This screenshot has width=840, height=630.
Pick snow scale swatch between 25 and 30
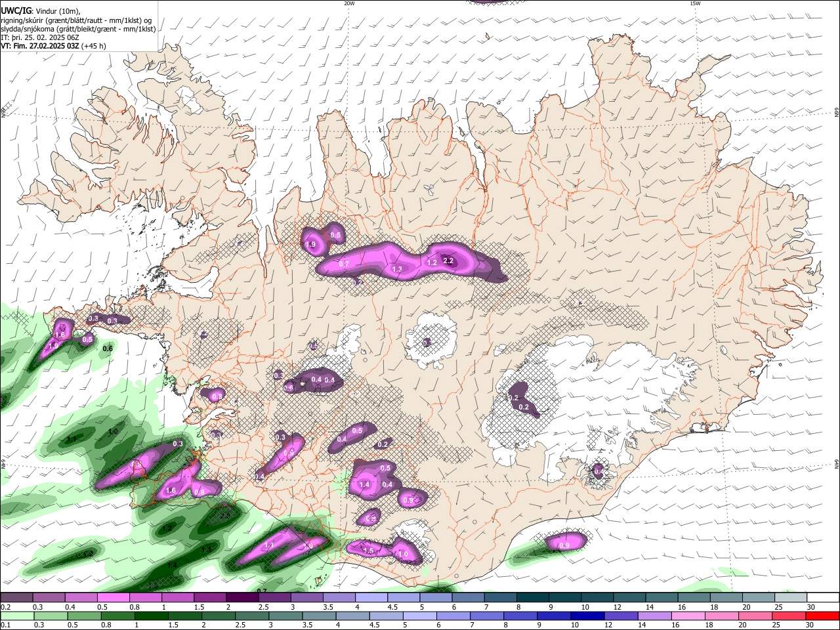coord(791,597)
